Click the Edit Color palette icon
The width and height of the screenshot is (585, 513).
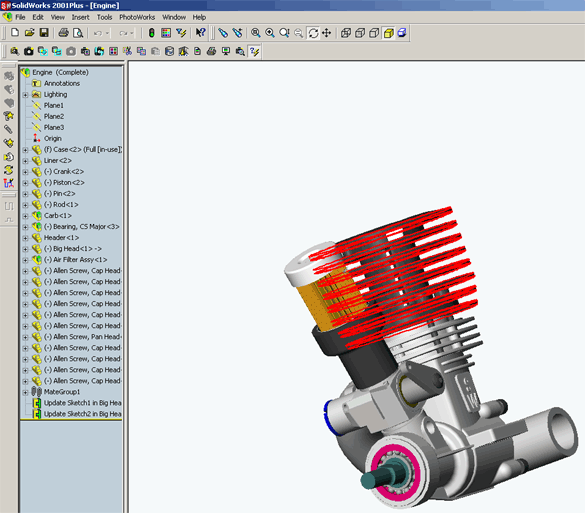tap(166, 33)
